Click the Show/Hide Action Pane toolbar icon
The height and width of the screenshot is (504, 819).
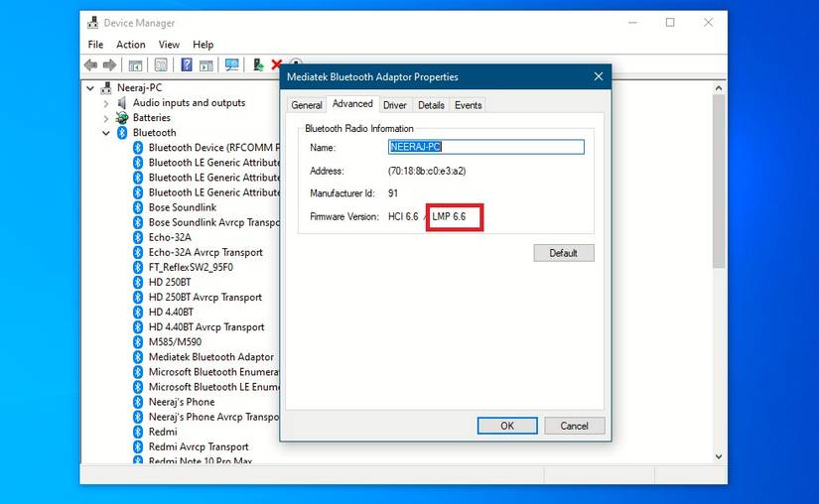(206, 65)
